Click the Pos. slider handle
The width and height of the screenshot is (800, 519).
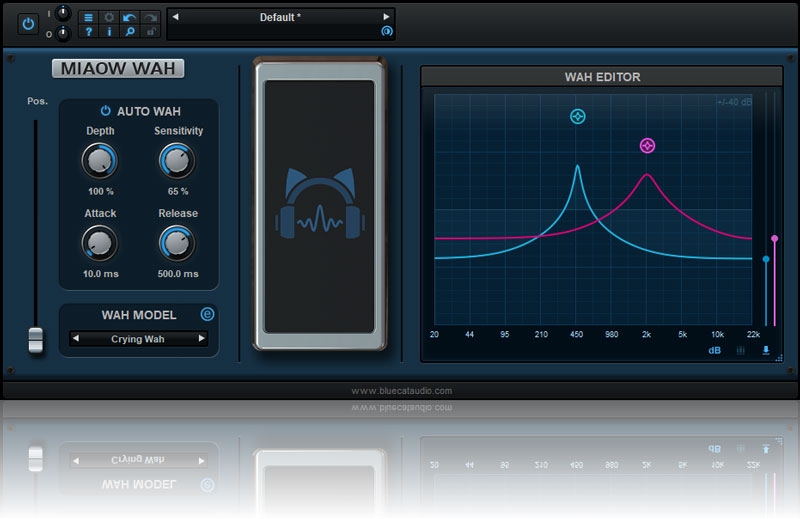pos(37,339)
